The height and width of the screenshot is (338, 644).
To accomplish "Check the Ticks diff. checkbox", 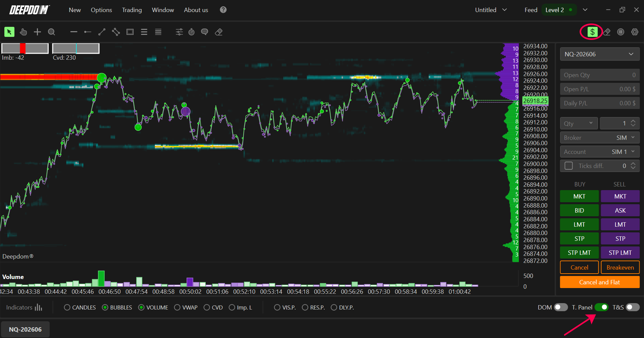I will (568, 166).
